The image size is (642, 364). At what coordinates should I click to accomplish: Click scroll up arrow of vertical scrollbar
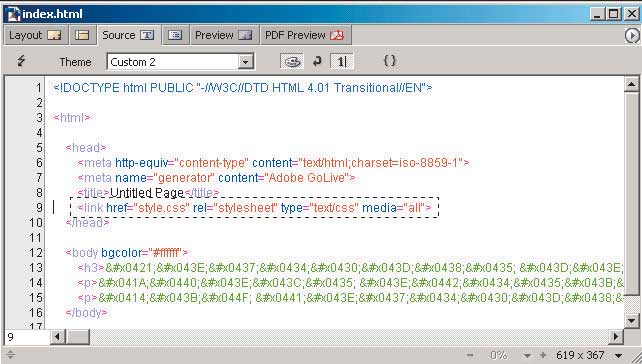click(x=631, y=85)
